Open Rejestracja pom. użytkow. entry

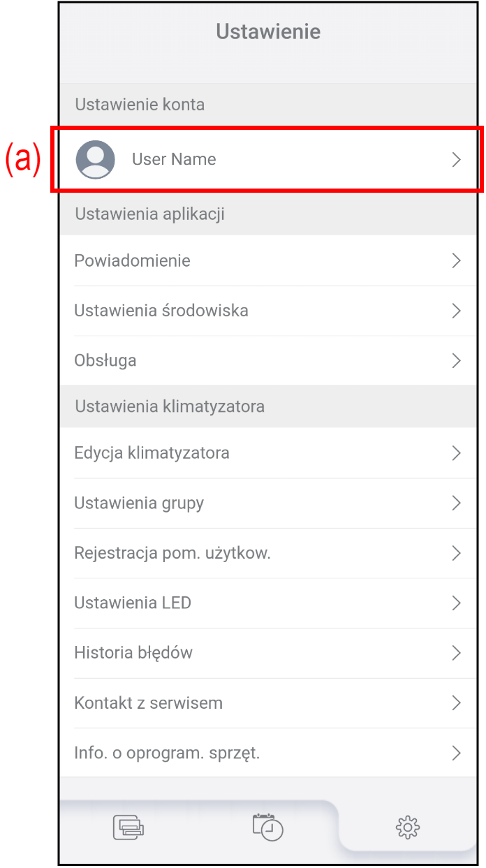(x=172, y=553)
